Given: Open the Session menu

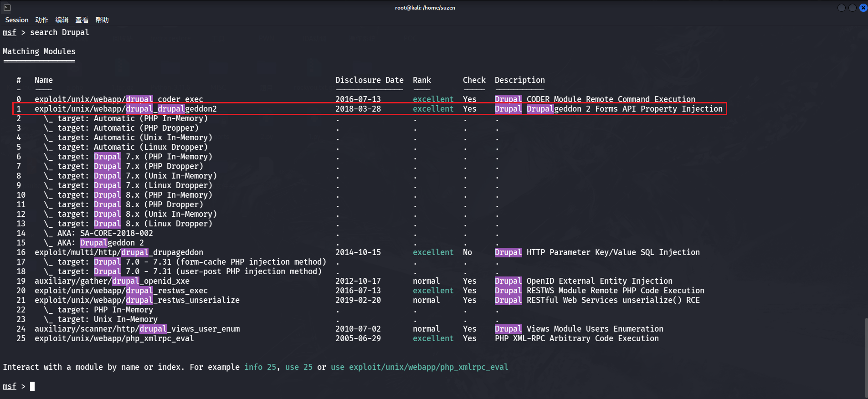Looking at the screenshot, I should pos(16,20).
